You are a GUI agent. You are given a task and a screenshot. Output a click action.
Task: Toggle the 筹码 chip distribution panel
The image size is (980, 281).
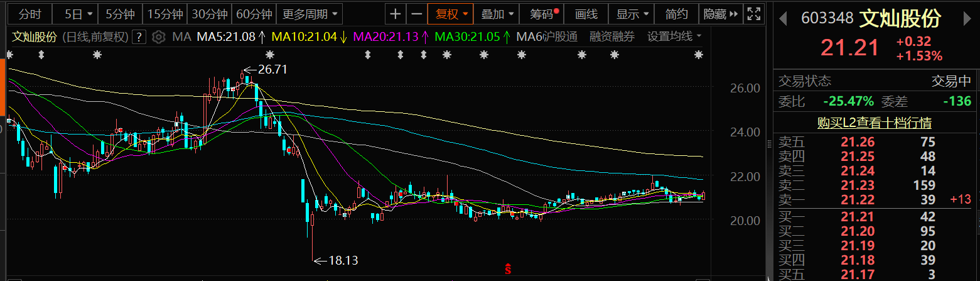(544, 14)
